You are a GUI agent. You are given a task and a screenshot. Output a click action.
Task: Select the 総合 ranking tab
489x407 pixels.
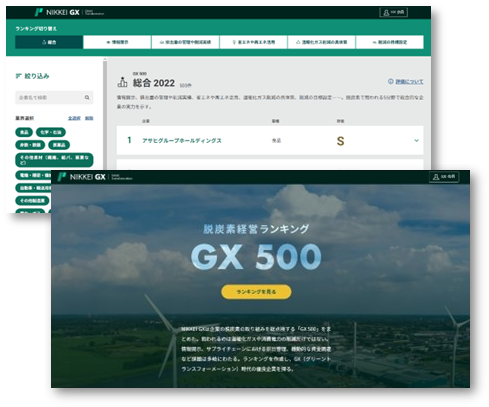click(x=49, y=42)
